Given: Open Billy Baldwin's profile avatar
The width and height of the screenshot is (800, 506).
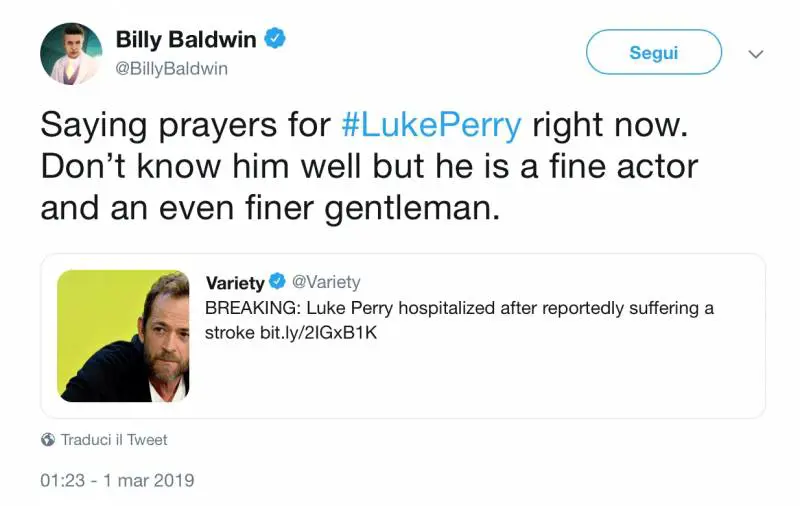Looking at the screenshot, I should click(71, 53).
